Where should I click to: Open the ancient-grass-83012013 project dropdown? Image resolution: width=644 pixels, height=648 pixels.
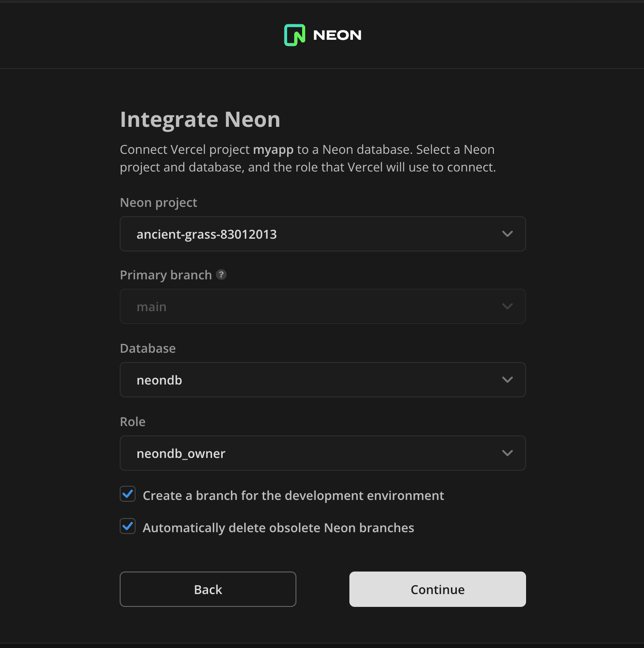pyautogui.click(x=322, y=234)
